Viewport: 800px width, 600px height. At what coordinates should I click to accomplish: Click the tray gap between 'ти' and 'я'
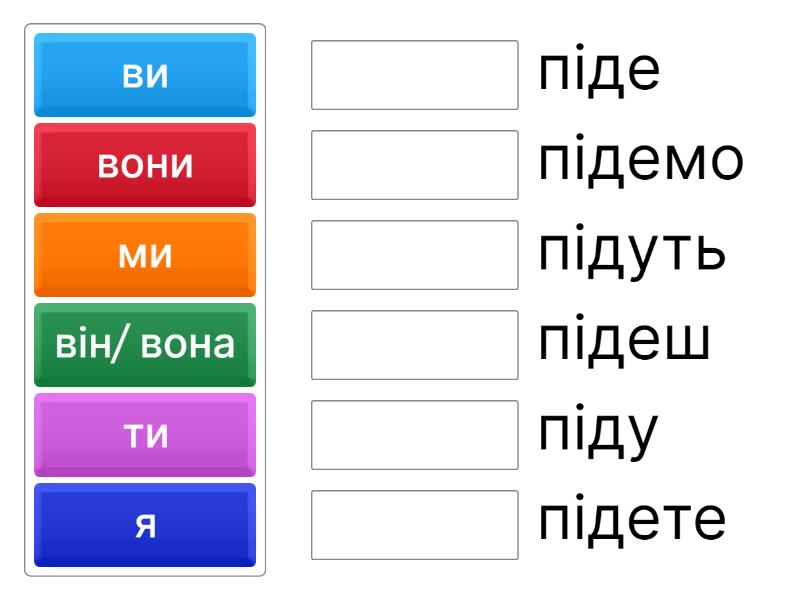[x=145, y=480]
